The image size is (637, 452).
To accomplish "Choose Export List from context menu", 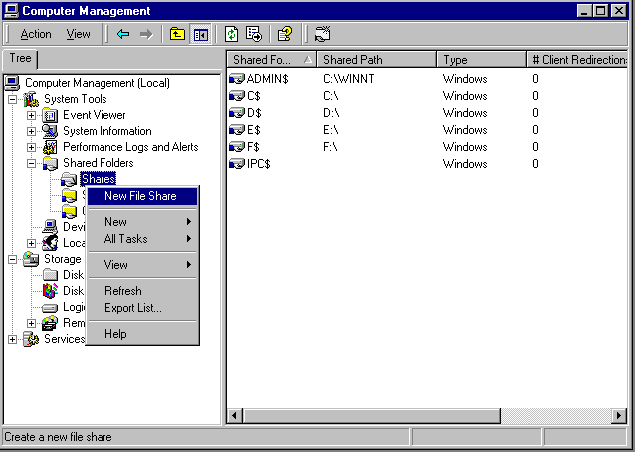I will (x=143, y=308).
